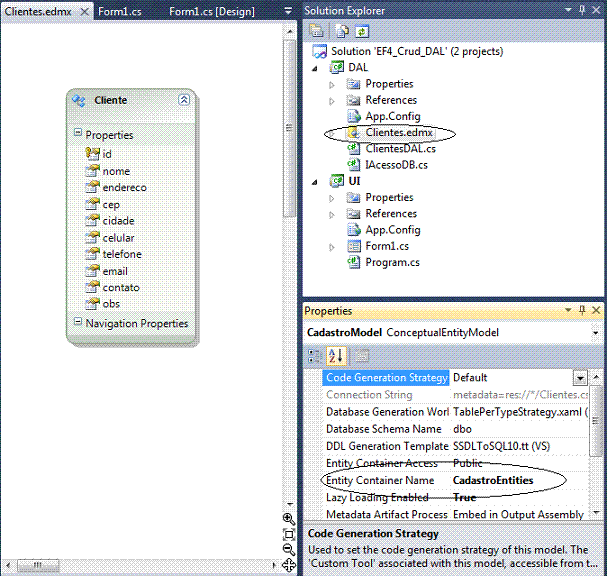Viewport: 607px width, 576px height.
Task: Click the pan/move designer view icon
Action: click(x=289, y=565)
